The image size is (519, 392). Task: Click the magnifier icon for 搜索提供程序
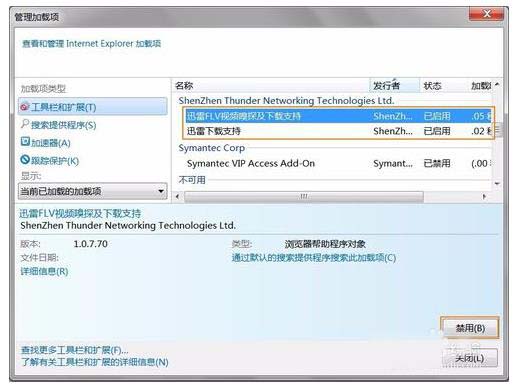(25, 124)
